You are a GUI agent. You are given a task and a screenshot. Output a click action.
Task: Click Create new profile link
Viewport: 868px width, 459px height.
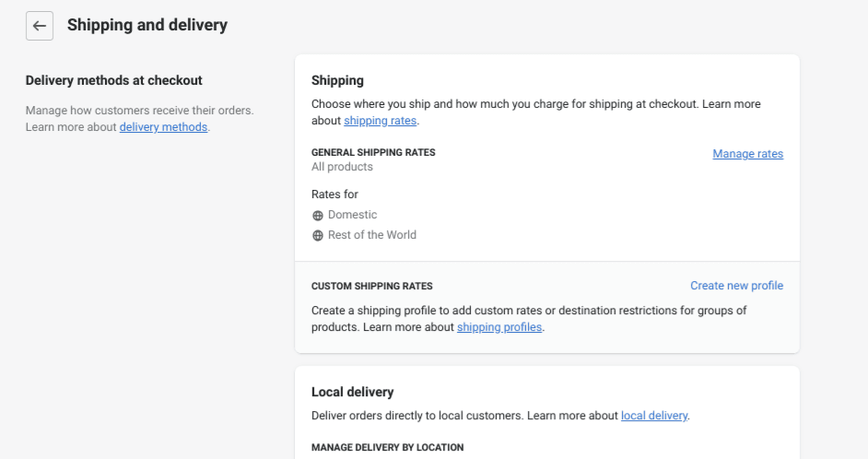[737, 286]
